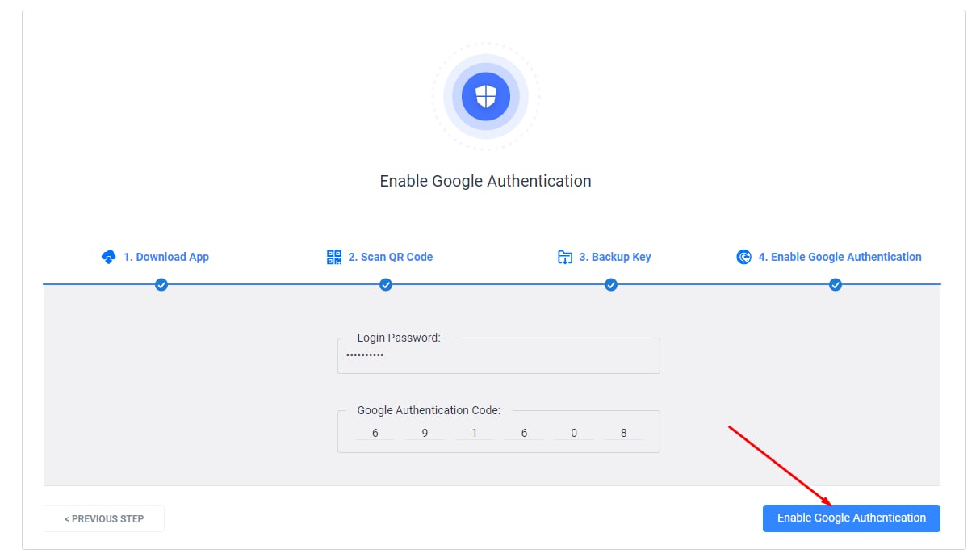Click code digit box showing 1

click(475, 433)
